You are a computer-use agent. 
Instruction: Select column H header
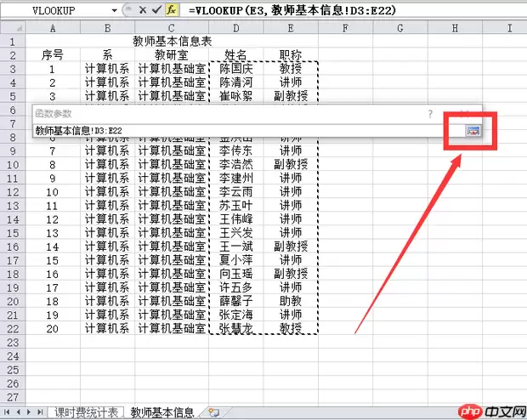point(455,28)
